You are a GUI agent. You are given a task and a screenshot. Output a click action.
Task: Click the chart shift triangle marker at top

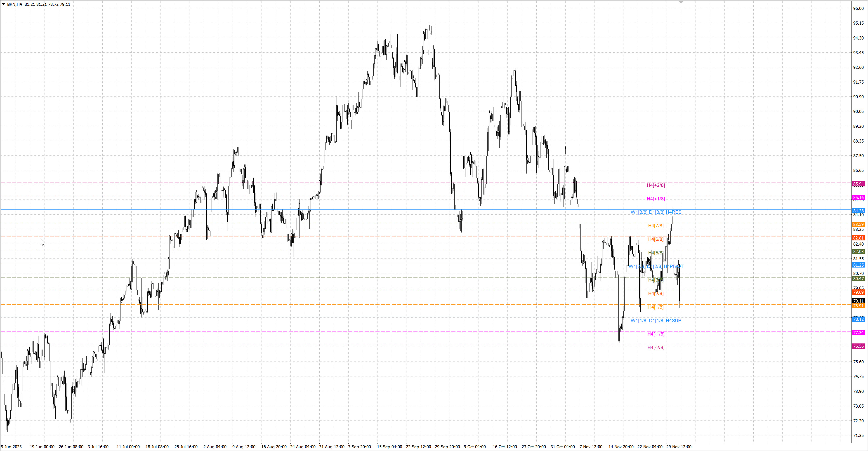click(x=681, y=2)
